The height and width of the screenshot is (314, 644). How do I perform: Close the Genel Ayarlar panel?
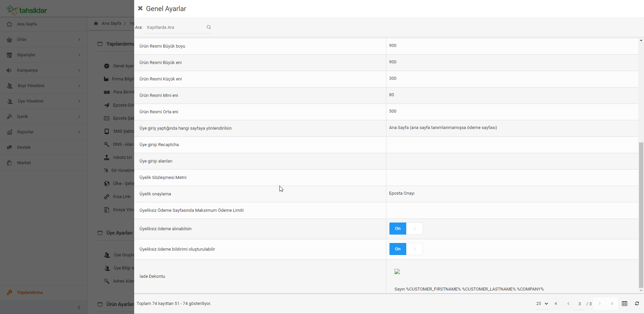tap(140, 8)
